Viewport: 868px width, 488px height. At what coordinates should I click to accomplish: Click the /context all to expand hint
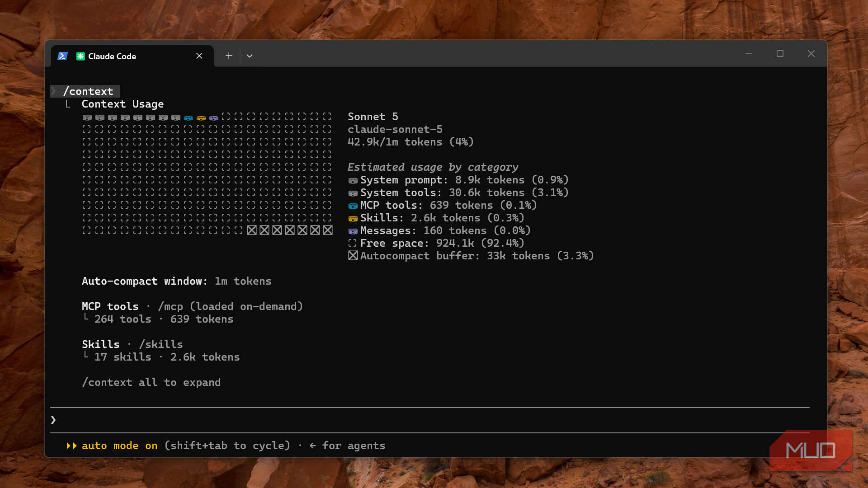[151, 382]
